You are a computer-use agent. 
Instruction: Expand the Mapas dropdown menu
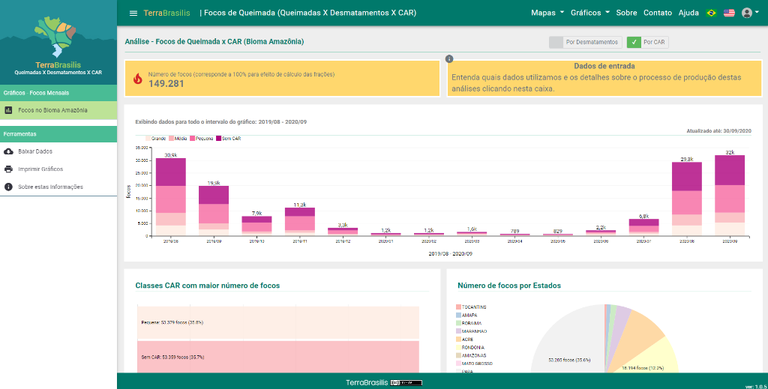click(x=547, y=13)
